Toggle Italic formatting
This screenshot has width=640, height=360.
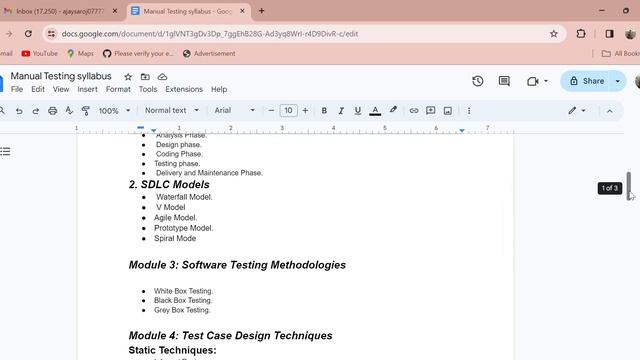(x=341, y=111)
